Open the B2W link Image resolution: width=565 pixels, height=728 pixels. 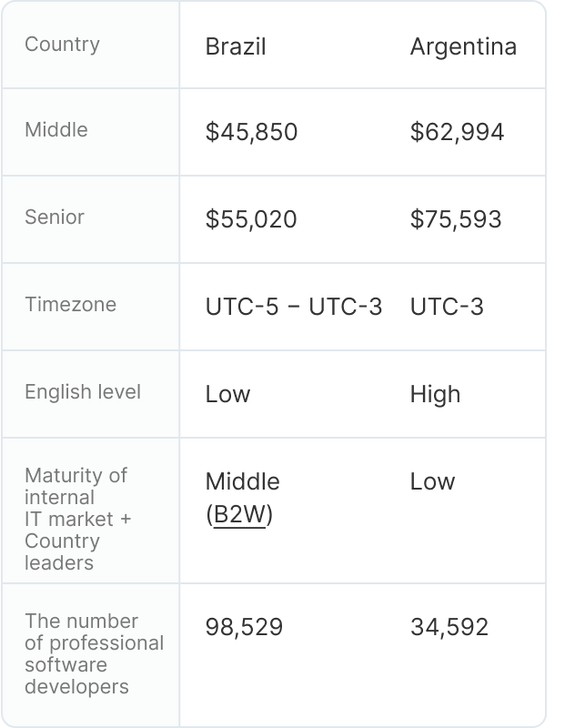click(239, 516)
